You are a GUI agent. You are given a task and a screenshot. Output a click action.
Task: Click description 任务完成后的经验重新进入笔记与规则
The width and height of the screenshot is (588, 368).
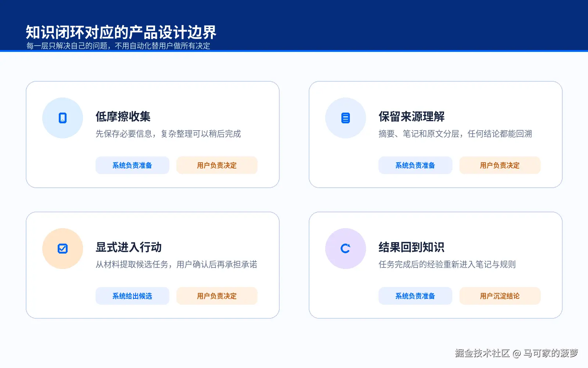447,264
